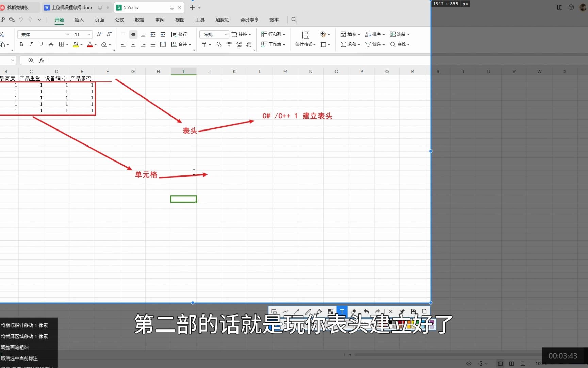Click the print preview icon in quick access

(x=12, y=20)
